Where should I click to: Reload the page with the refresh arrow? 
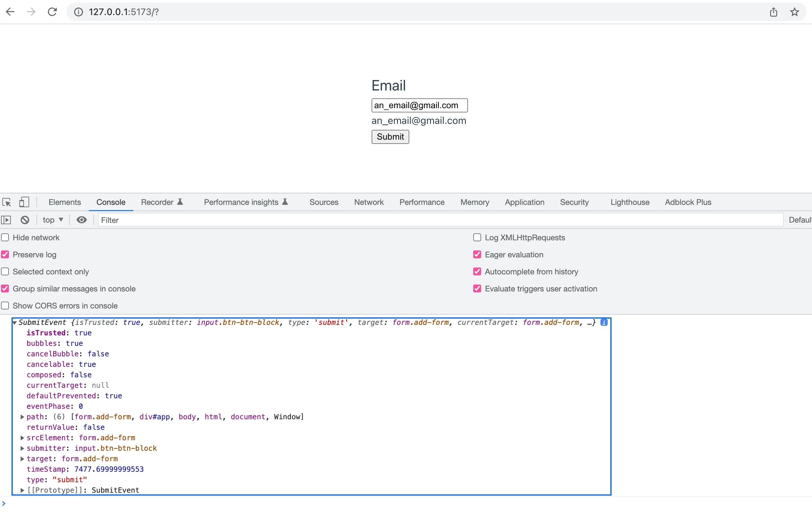(x=52, y=12)
